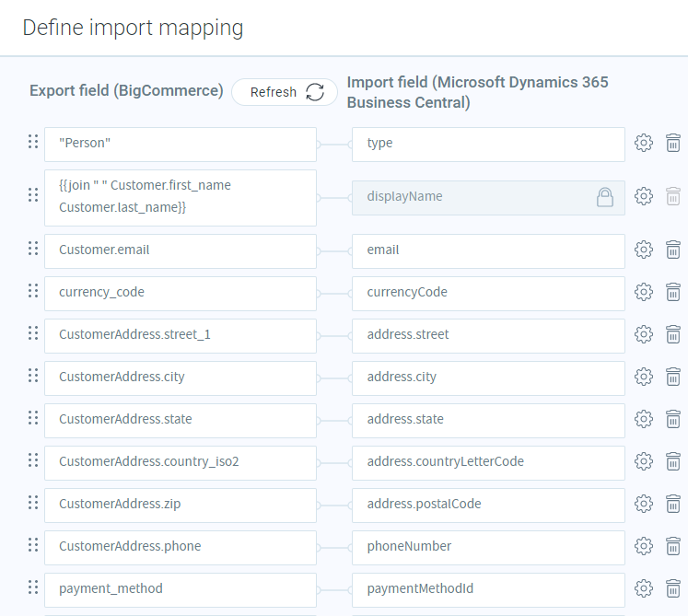Click drag handle of CustomerAddress.state row
688x616 pixels.
point(33,418)
